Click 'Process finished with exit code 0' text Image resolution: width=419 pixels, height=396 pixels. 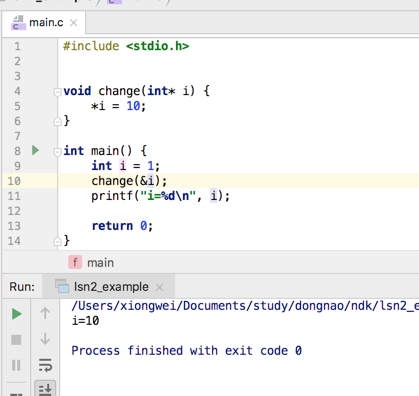pos(187,351)
